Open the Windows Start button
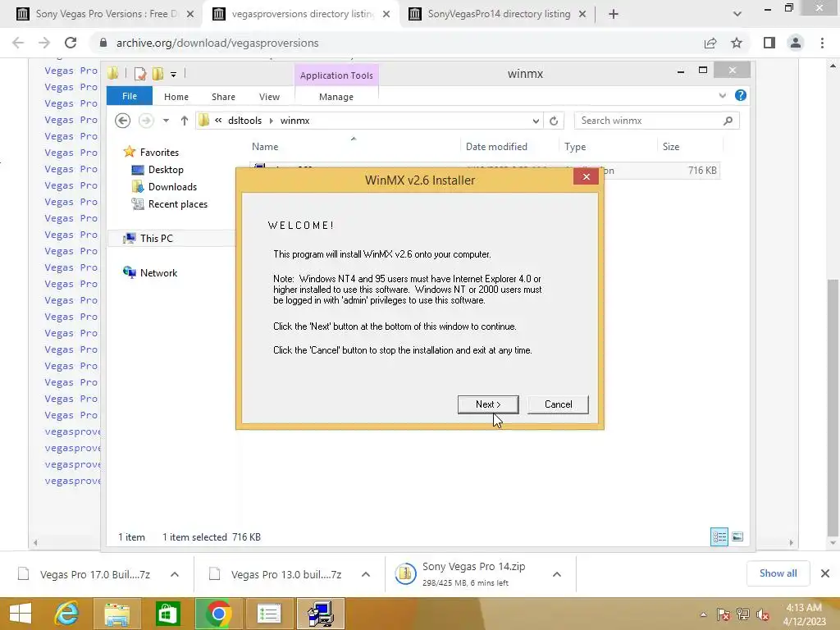 [x=21, y=614]
